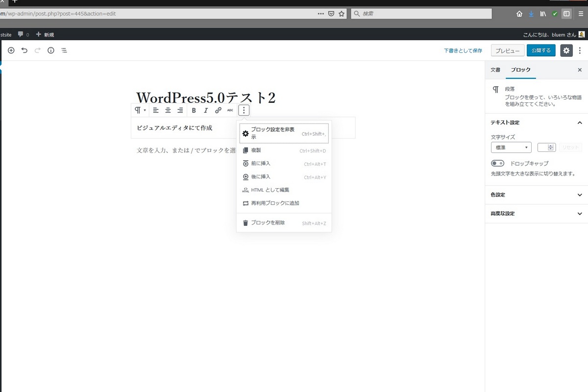Open the content structure info icon

pos(51,50)
